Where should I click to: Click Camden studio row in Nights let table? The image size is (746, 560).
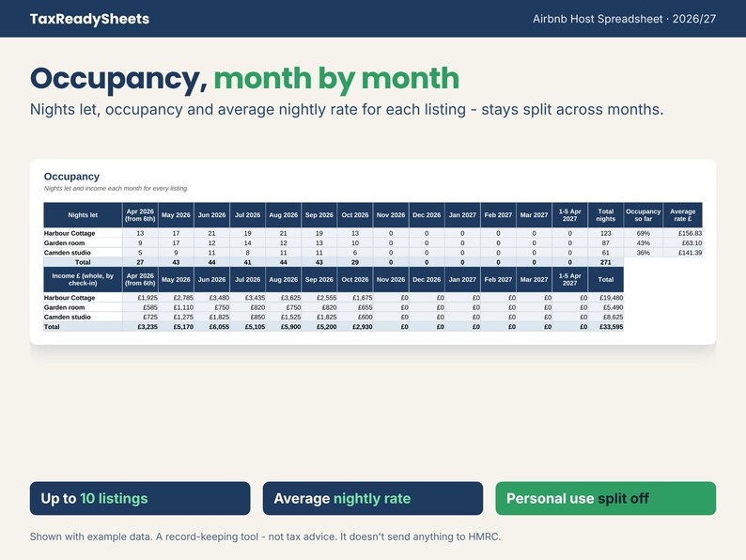373,253
